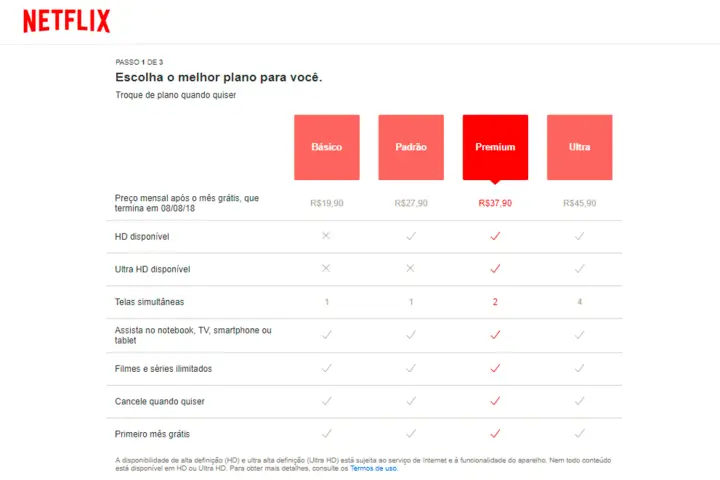
Task: Pick the Ultra plan box
Action: (579, 147)
